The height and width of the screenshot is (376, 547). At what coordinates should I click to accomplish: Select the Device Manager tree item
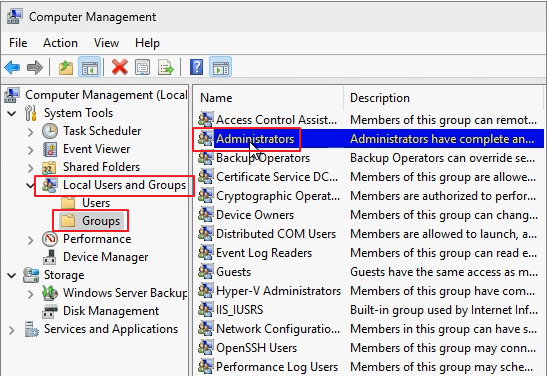(x=105, y=257)
